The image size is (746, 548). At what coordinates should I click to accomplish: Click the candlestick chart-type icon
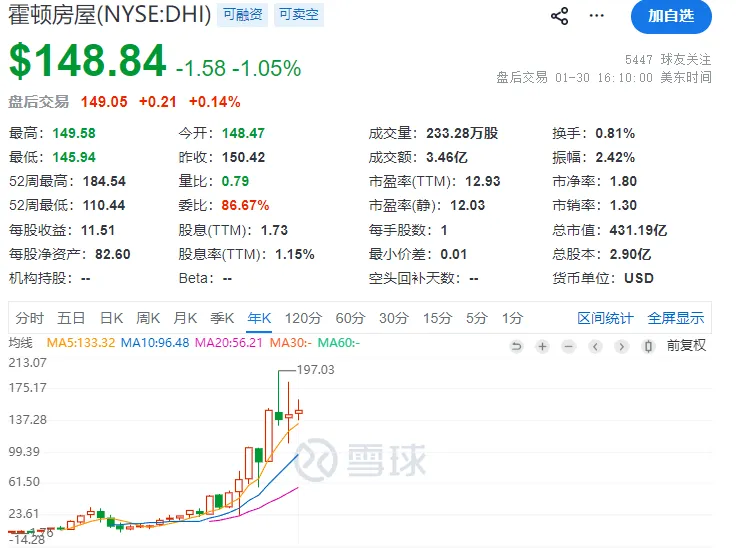coord(648,346)
